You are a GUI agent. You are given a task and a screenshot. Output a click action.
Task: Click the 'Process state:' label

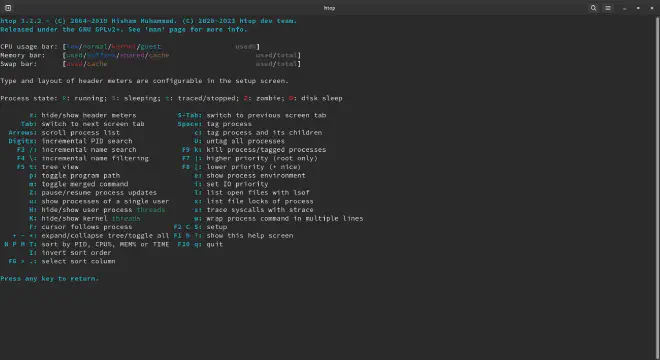point(29,98)
